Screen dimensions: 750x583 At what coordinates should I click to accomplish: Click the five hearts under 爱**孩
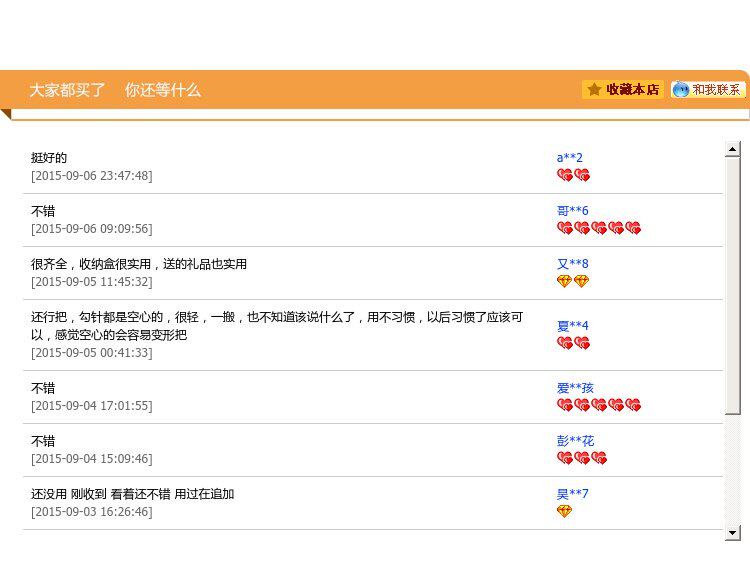(598, 405)
